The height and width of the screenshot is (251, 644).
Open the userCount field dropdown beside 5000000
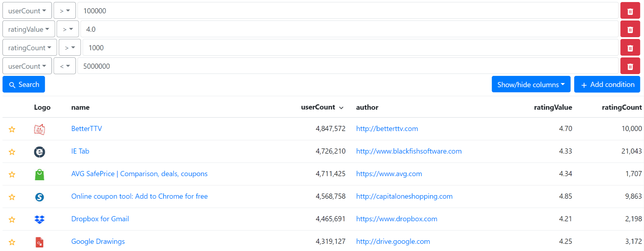click(27, 66)
